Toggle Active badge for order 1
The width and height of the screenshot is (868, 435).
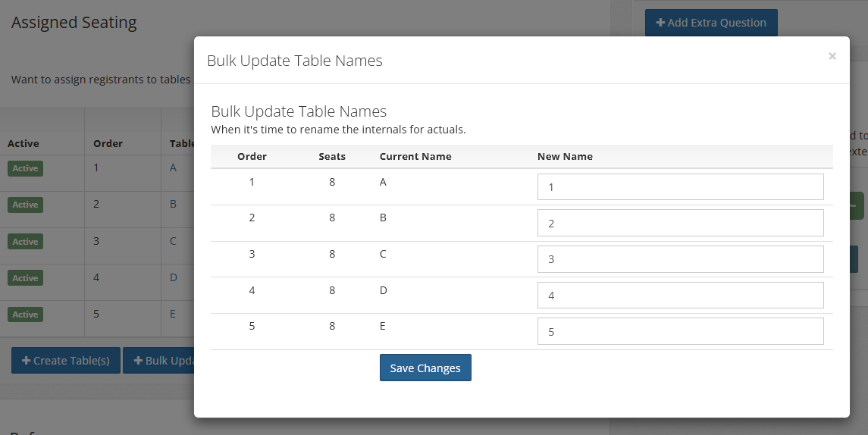click(x=26, y=168)
